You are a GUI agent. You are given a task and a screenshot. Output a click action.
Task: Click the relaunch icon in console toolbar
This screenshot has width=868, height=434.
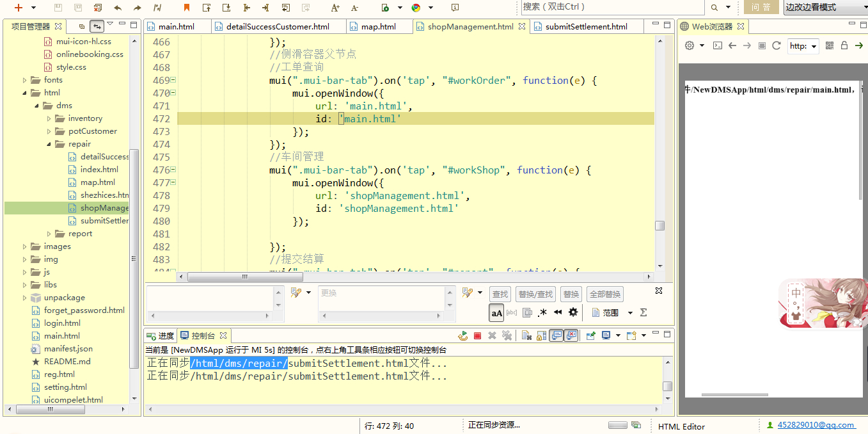462,335
